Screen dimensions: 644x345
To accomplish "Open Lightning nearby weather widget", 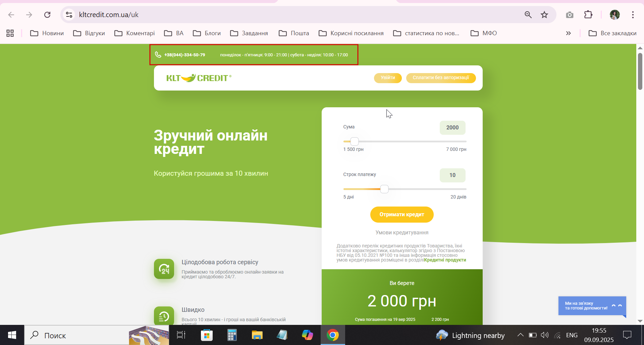I will click(x=470, y=335).
